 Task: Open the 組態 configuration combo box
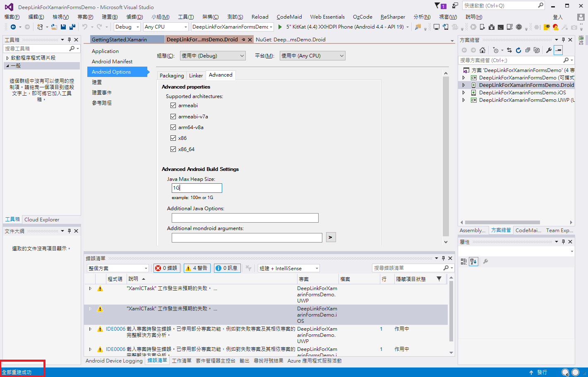(x=213, y=56)
